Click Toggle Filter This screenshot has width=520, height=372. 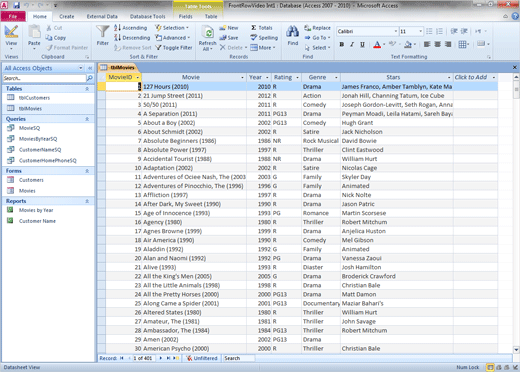pos(174,48)
